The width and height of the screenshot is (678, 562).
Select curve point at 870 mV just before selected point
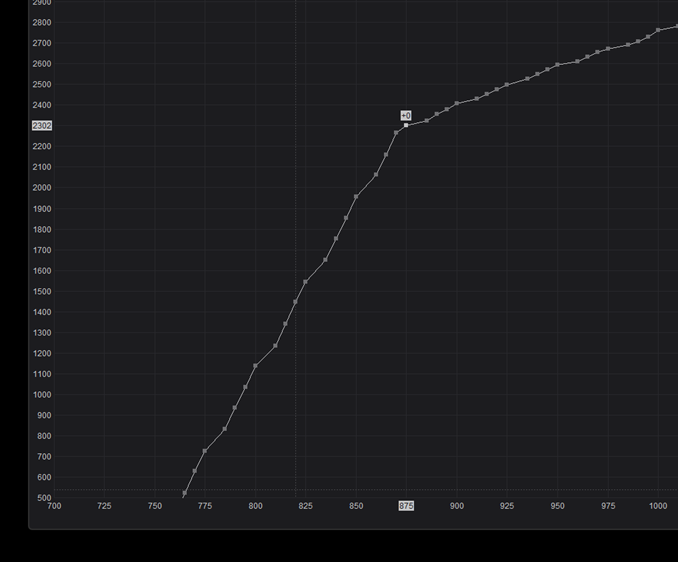396,133
